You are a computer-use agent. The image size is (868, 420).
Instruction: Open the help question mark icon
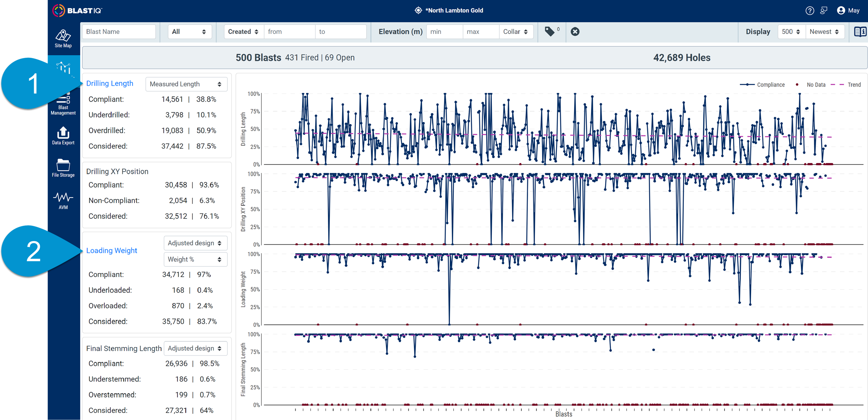(x=809, y=11)
